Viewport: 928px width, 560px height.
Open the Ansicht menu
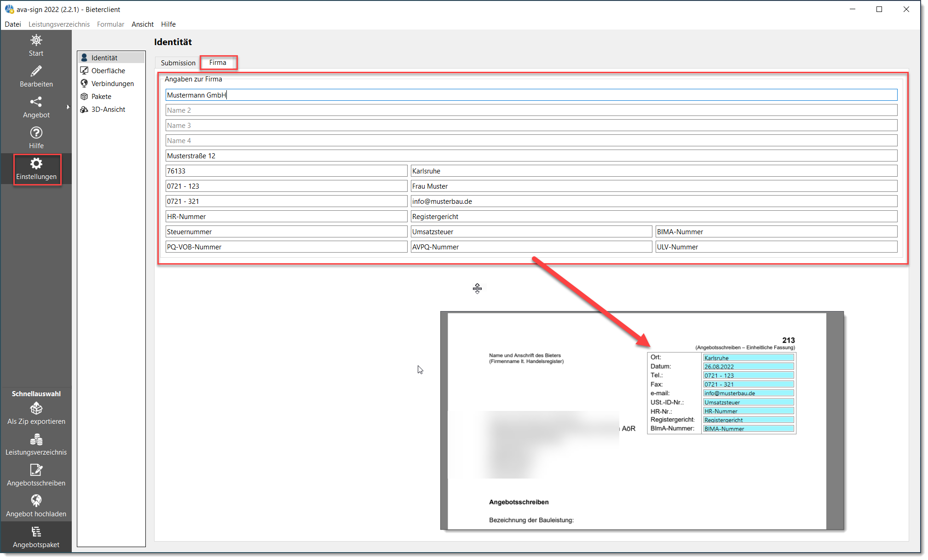(x=143, y=24)
